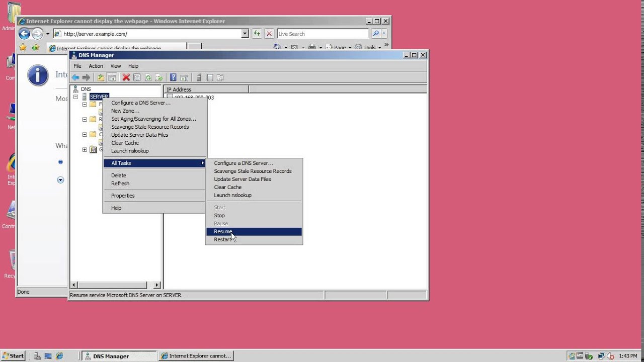
Task: Click Delete in the context menu
Action: tap(155, 175)
